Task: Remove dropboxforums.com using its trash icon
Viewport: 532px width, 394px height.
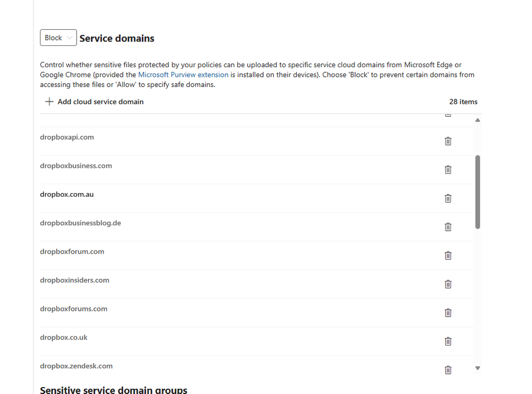Action: 448,313
